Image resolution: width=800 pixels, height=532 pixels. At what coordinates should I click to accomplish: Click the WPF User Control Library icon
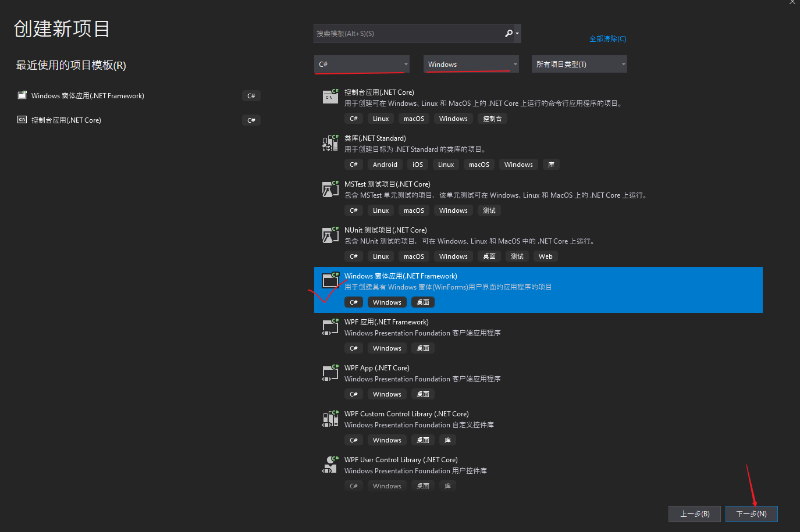click(330, 464)
